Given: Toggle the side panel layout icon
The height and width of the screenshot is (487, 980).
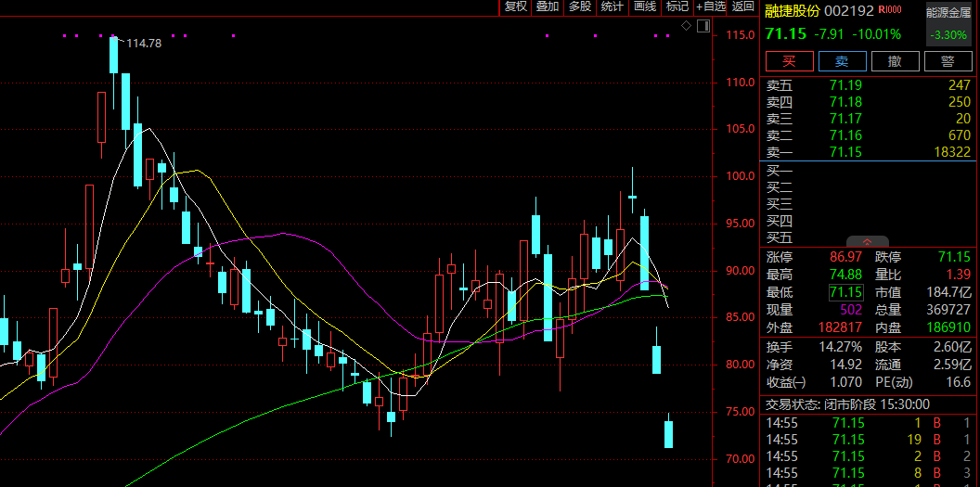Looking at the screenshot, I should click(703, 26).
